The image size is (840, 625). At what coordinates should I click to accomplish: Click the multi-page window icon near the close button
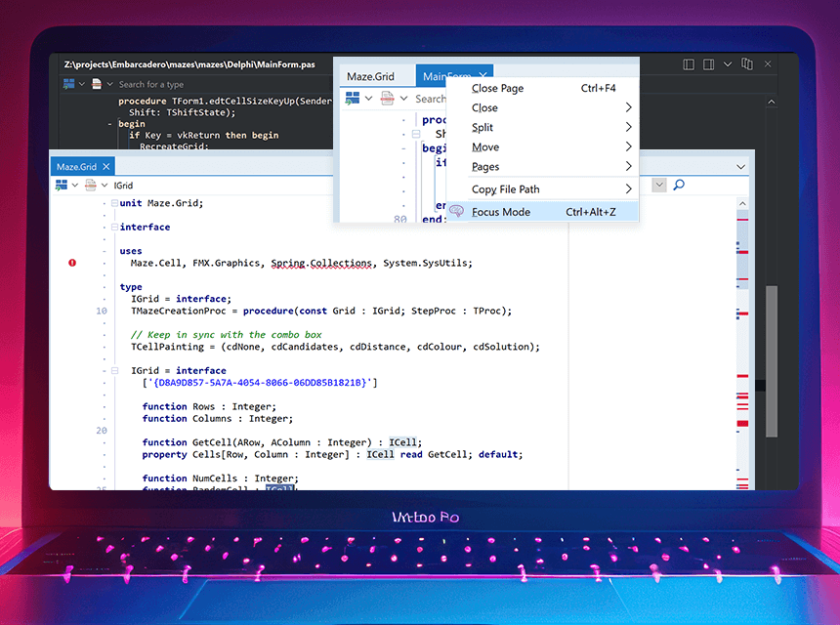[x=747, y=62]
